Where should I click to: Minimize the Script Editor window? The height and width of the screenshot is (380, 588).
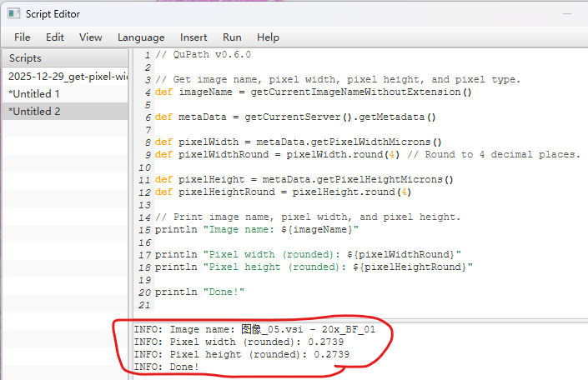(x=566, y=12)
